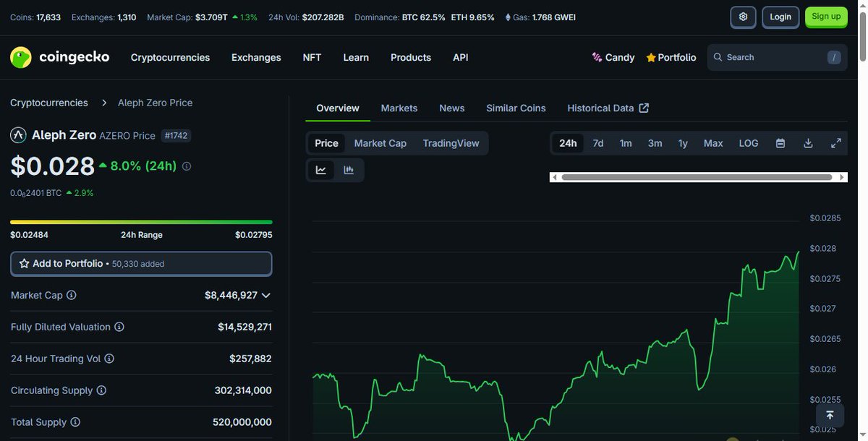868x441 pixels.
Task: Select the 1m time range
Action: coord(626,143)
